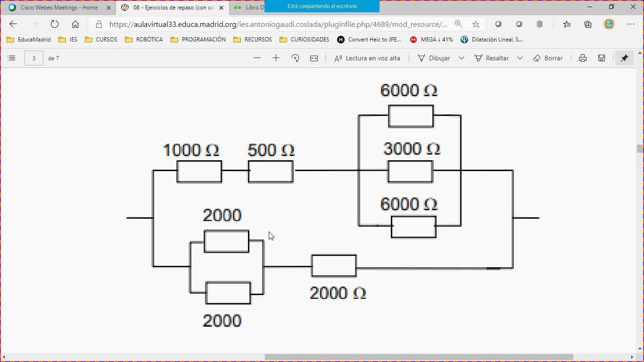This screenshot has height=362, width=644.
Task: Click the gray shield extension icon
Action: [x=540, y=24]
